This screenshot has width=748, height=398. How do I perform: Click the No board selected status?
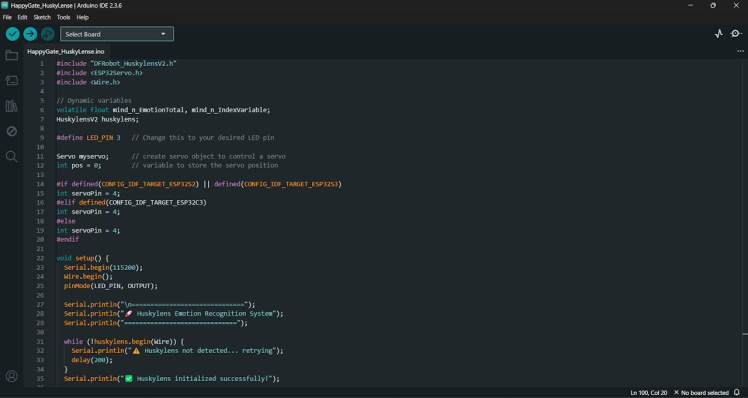701,393
